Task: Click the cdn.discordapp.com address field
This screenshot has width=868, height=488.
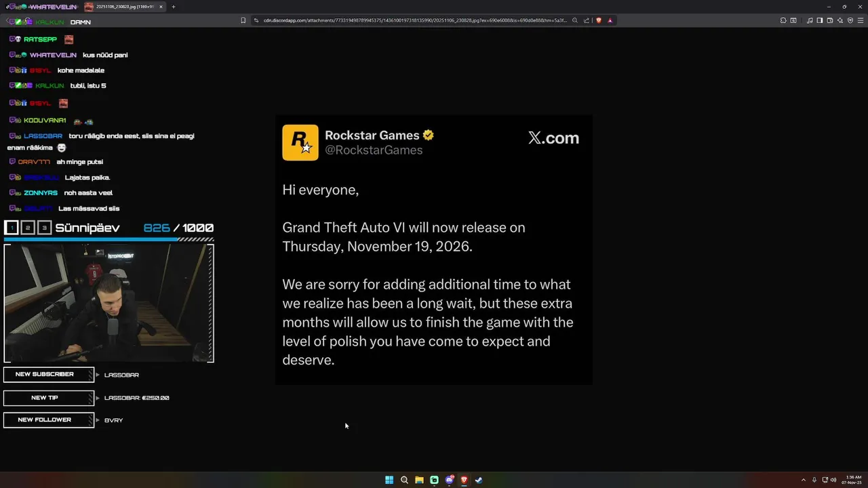Action: tap(415, 20)
